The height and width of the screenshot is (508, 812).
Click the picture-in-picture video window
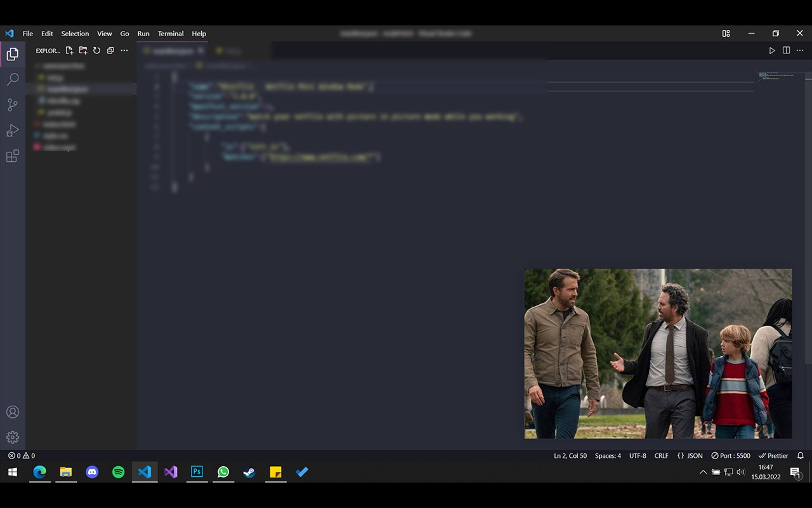(658, 354)
